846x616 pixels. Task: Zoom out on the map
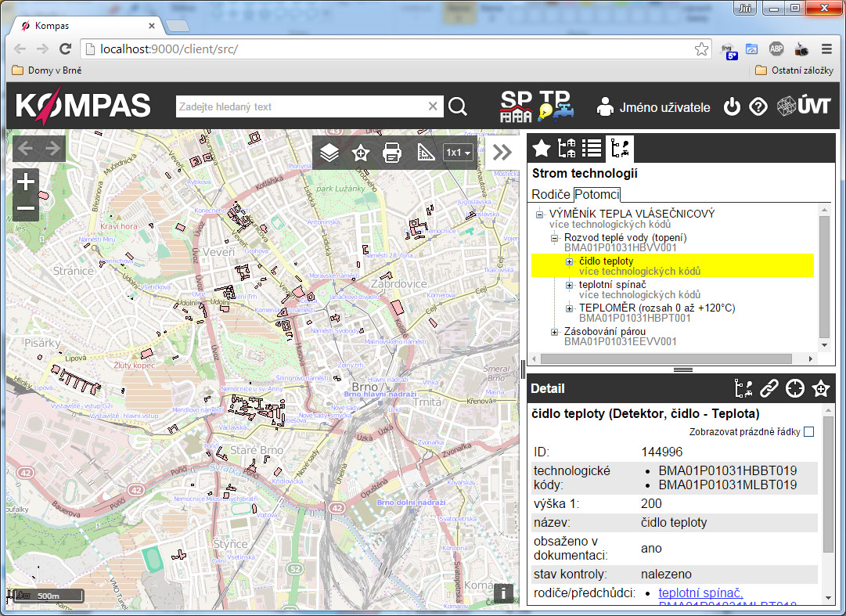tap(27, 208)
